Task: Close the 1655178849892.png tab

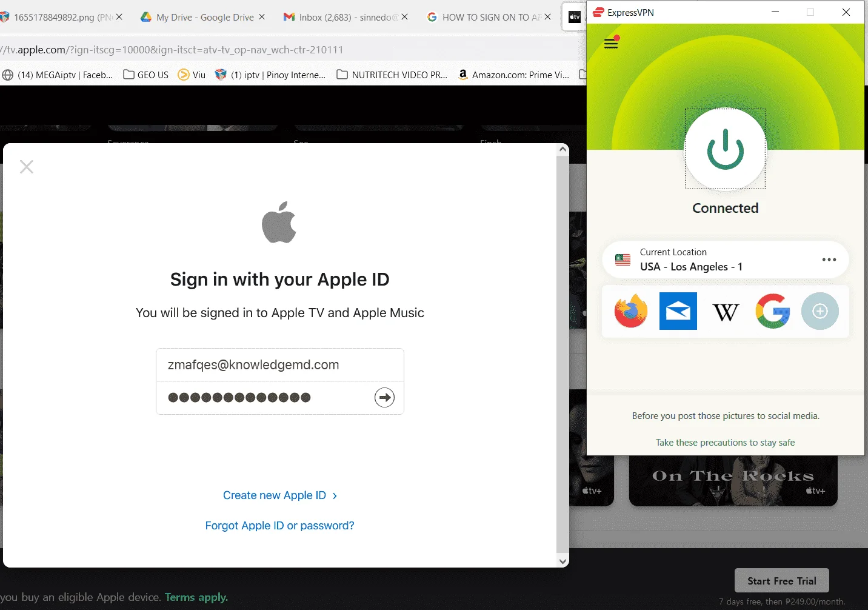Action: pyautogui.click(x=119, y=17)
